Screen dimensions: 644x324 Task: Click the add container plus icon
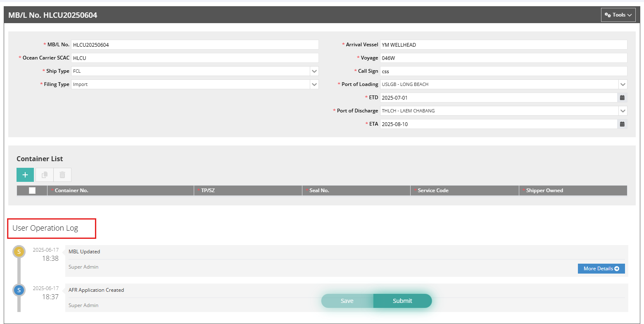click(25, 175)
